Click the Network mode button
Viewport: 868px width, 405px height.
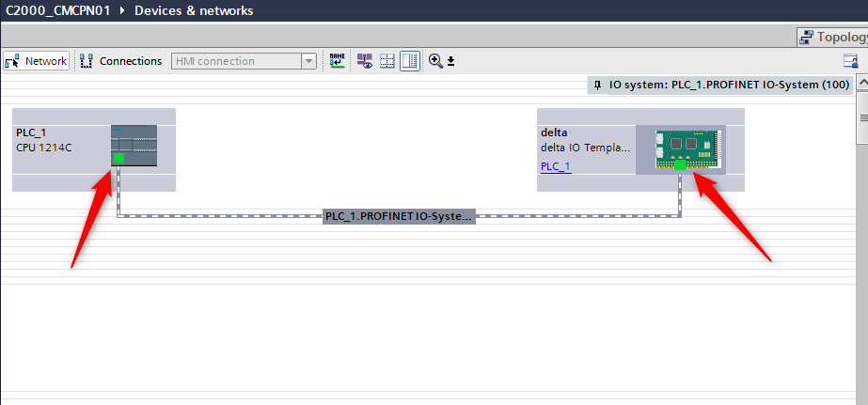37,61
